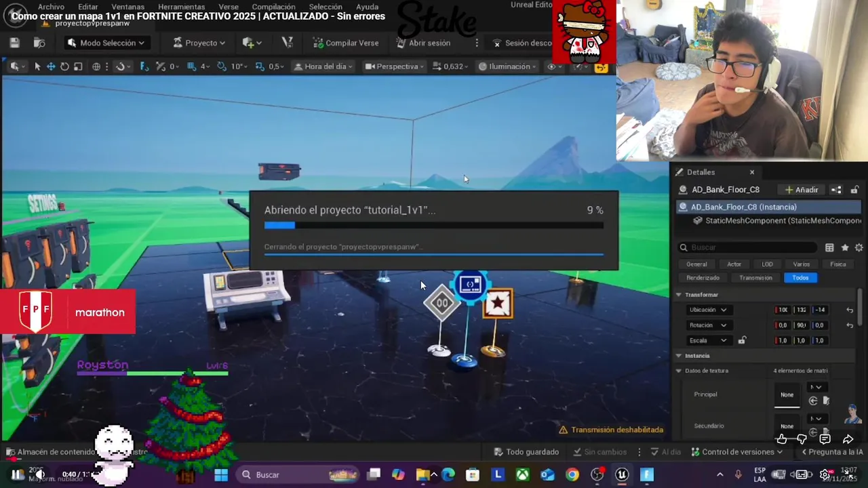This screenshot has height=488, width=868.
Task: Open the Editar menu
Action: (x=88, y=7)
